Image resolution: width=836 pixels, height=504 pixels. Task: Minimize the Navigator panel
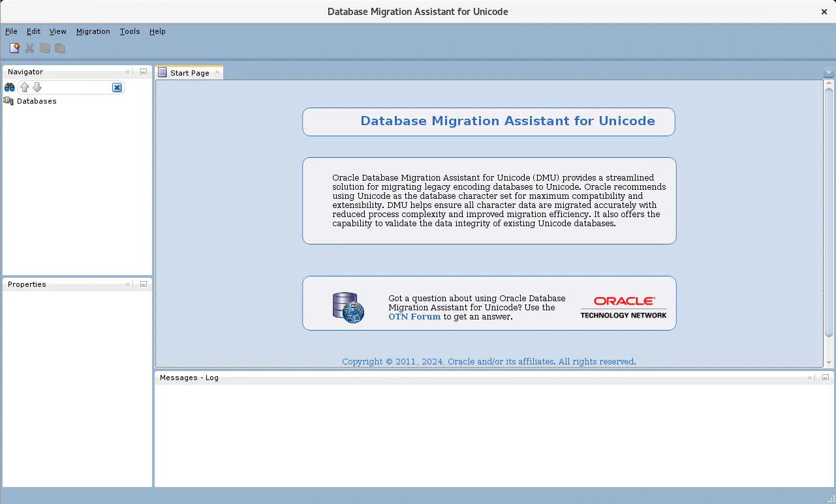point(142,72)
